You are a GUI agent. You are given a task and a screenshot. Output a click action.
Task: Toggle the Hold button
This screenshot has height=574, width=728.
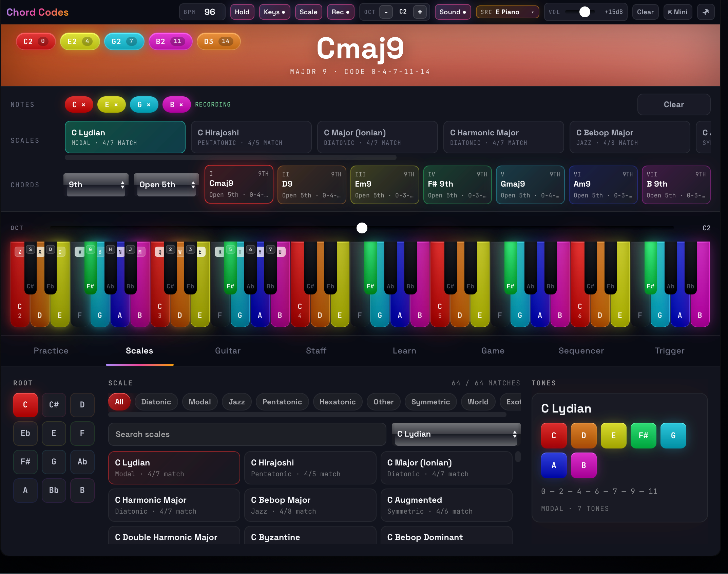pyautogui.click(x=242, y=12)
